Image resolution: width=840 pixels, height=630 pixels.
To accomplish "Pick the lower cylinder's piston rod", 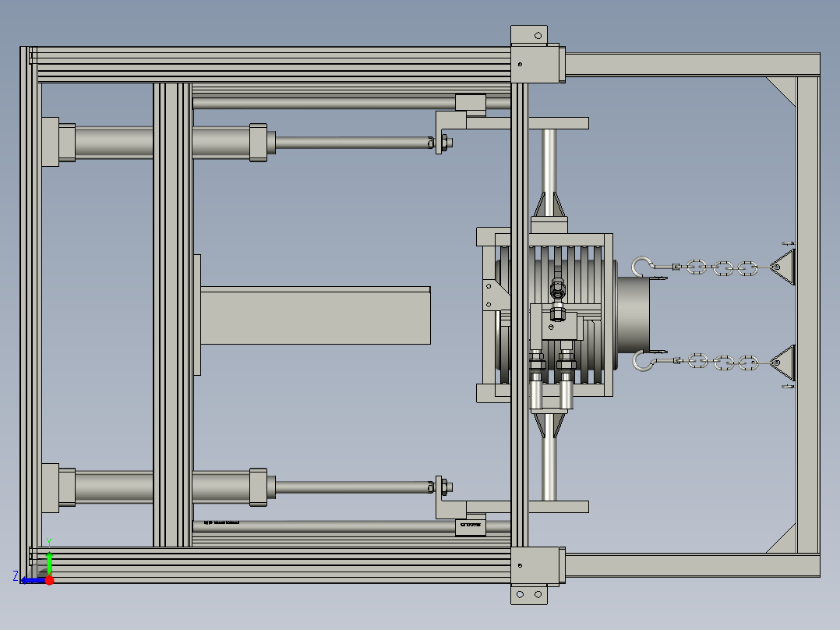I will point(352,487).
